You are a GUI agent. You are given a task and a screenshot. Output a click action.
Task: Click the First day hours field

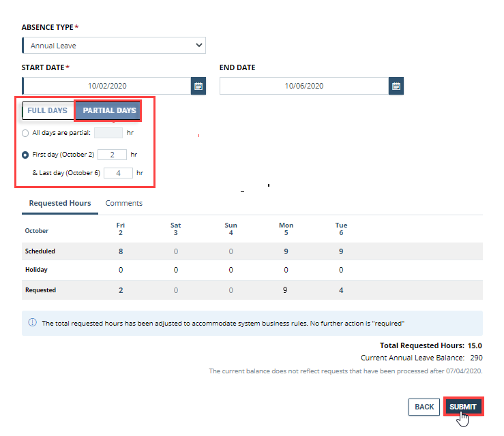coord(112,155)
